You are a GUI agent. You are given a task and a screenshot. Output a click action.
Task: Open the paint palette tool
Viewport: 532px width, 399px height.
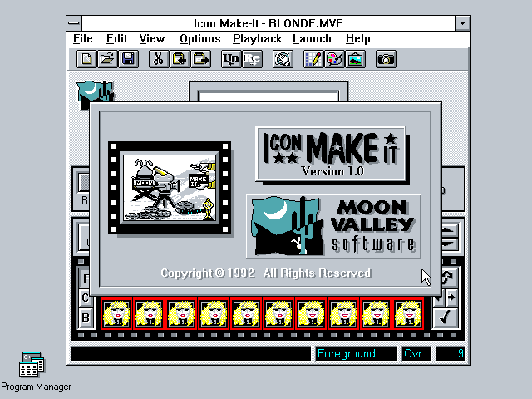click(x=334, y=59)
